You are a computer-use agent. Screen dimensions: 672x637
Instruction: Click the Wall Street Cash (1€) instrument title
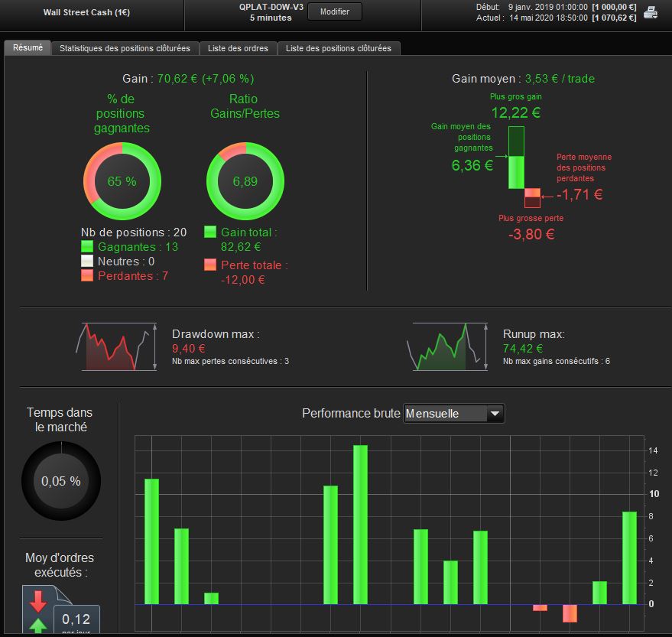(x=86, y=12)
